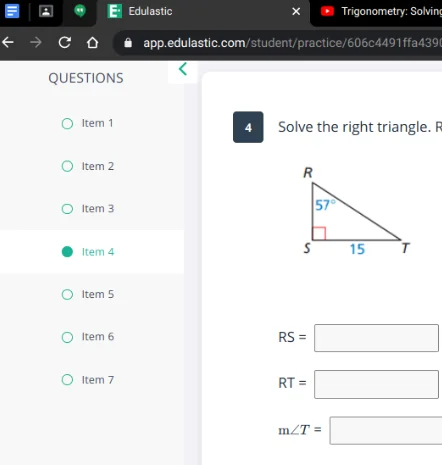Click the QUESTIONS sidebar heading
This screenshot has width=442, height=465.
[x=86, y=78]
